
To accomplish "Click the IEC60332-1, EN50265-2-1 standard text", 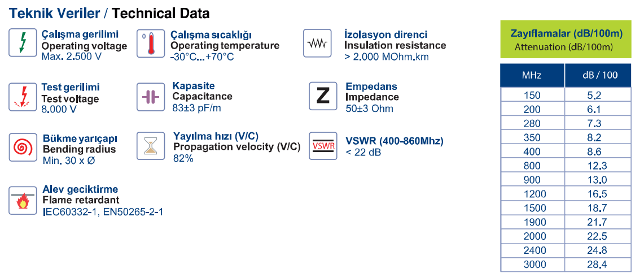I will (x=103, y=213).
